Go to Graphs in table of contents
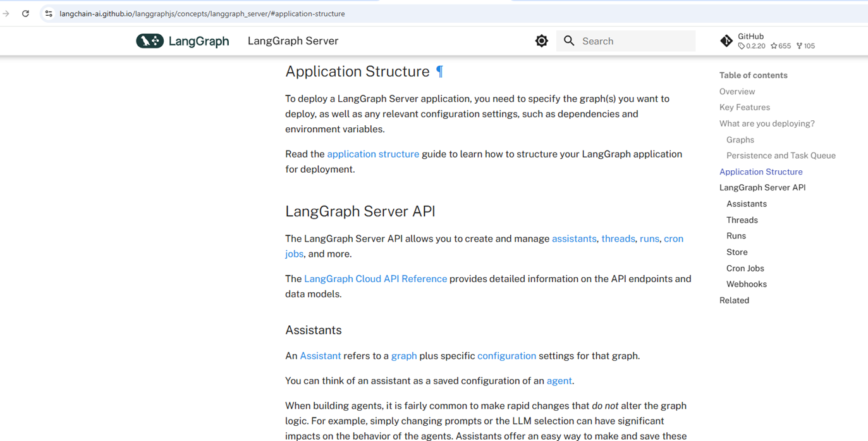 tap(740, 140)
